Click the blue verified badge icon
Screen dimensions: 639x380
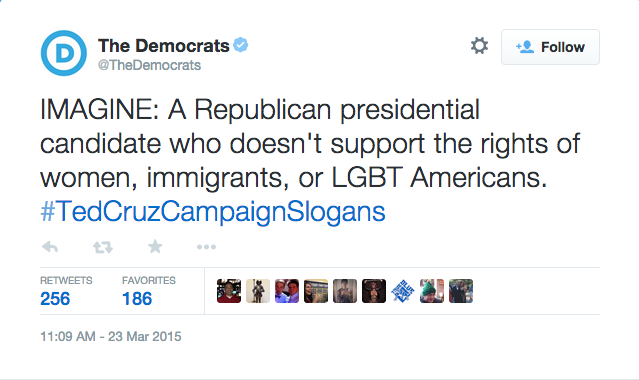[x=240, y=45]
